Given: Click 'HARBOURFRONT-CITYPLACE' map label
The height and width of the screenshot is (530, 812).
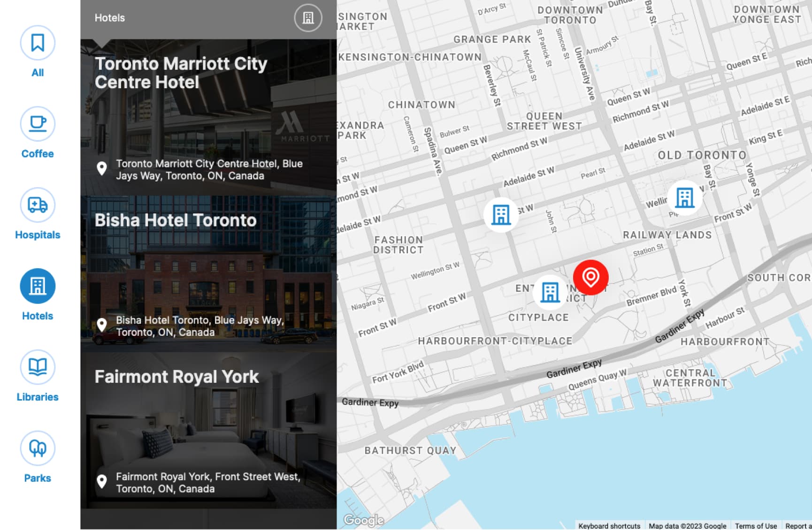Looking at the screenshot, I should [x=495, y=341].
